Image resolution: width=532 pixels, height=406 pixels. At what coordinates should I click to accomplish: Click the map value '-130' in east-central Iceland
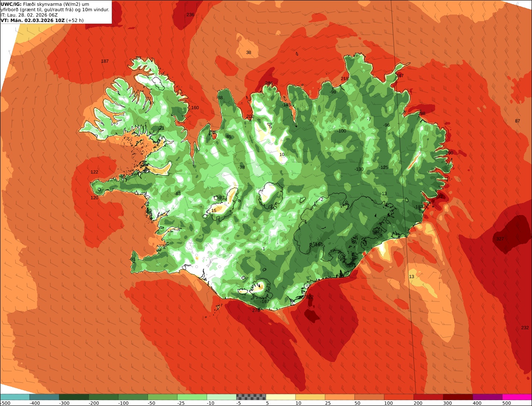359,169
